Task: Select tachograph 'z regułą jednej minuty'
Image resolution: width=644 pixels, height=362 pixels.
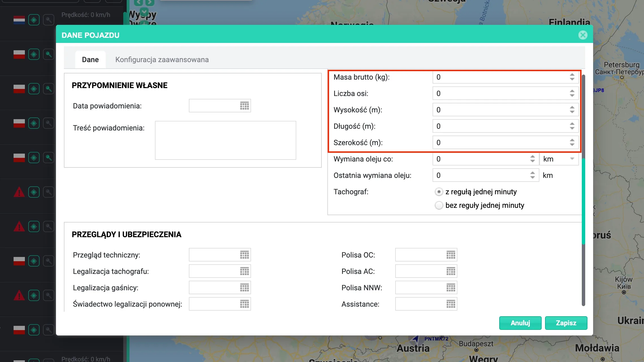Action: coord(439,192)
